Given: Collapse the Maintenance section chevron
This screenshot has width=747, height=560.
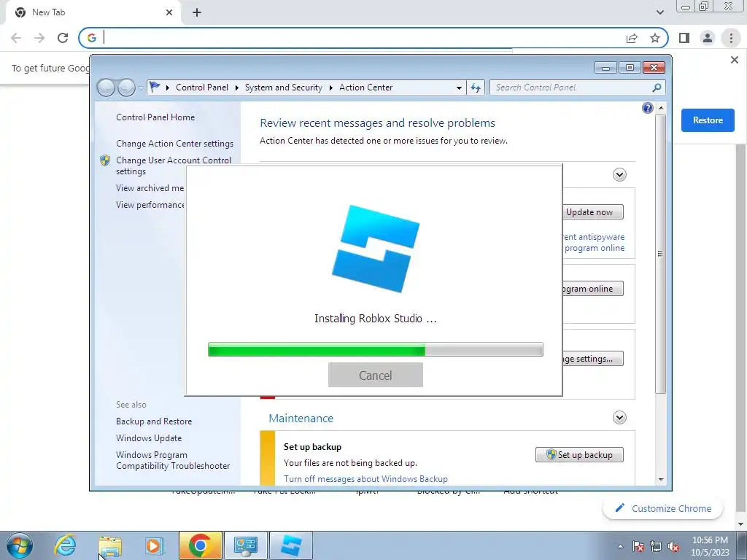Looking at the screenshot, I should [619, 418].
